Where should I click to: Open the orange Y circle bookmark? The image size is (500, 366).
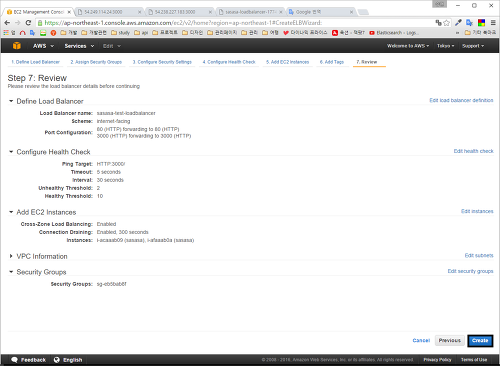pyautogui.click(x=53, y=33)
